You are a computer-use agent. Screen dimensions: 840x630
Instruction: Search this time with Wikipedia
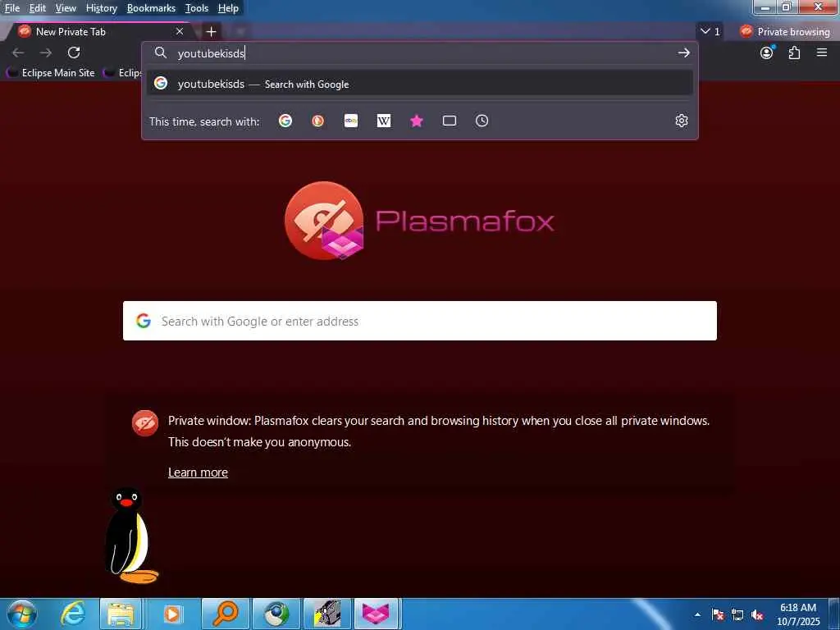coord(384,121)
